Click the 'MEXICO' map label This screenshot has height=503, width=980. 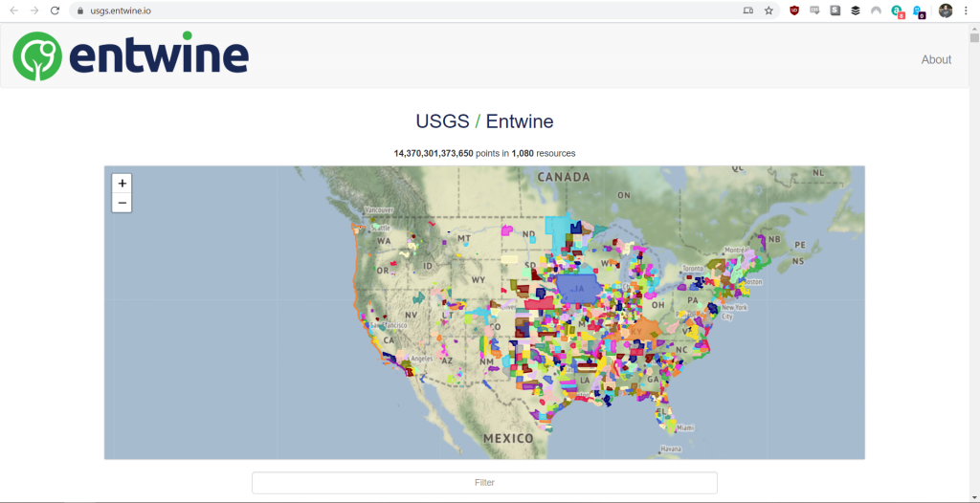click(508, 438)
